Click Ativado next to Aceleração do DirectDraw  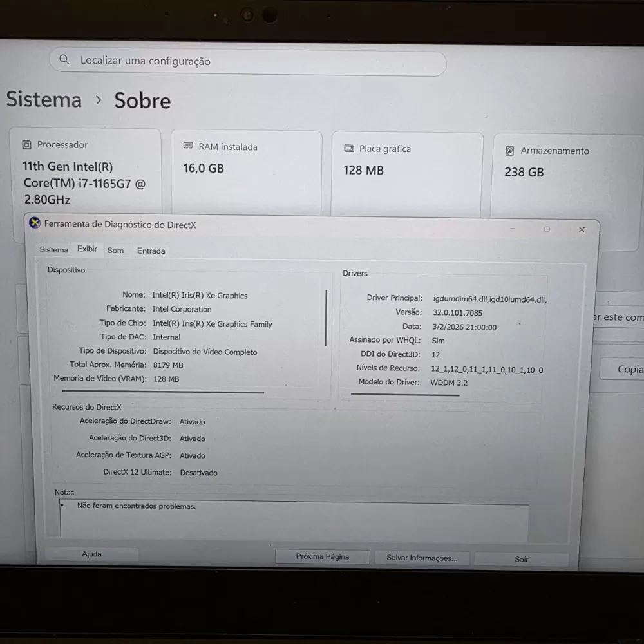pyautogui.click(x=192, y=422)
